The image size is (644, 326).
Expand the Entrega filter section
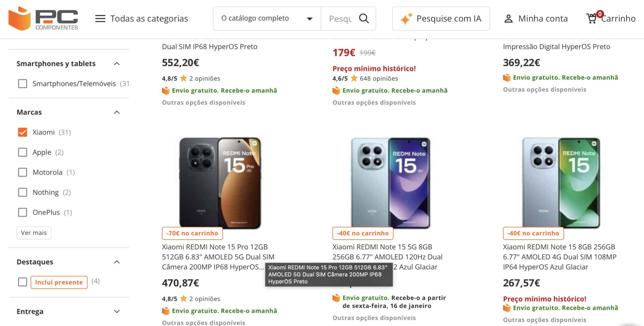tap(117, 311)
